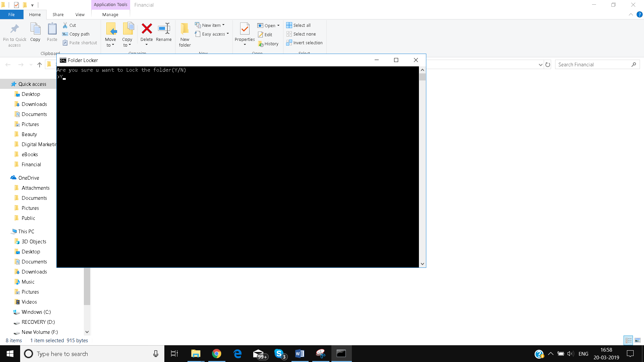
Task: Click the Application Tools contextual tab
Action: pyautogui.click(x=110, y=5)
